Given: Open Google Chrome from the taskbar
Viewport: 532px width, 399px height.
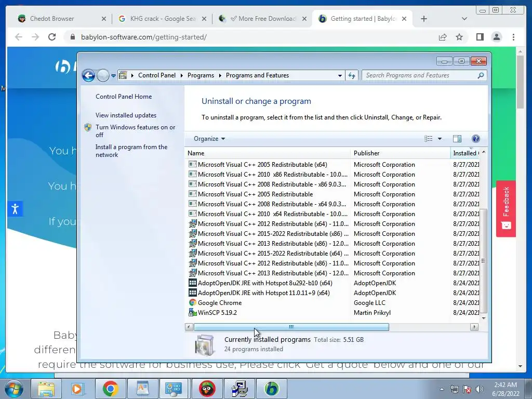Looking at the screenshot, I should (110, 389).
